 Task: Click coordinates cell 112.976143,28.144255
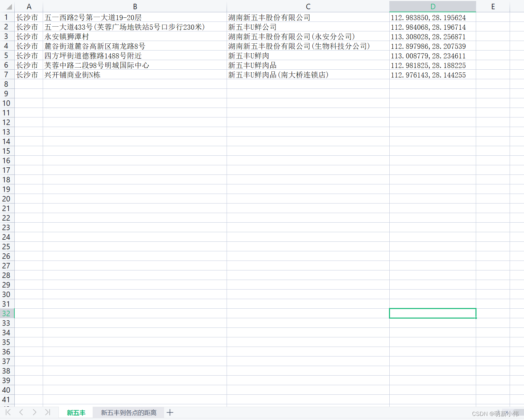433,74
